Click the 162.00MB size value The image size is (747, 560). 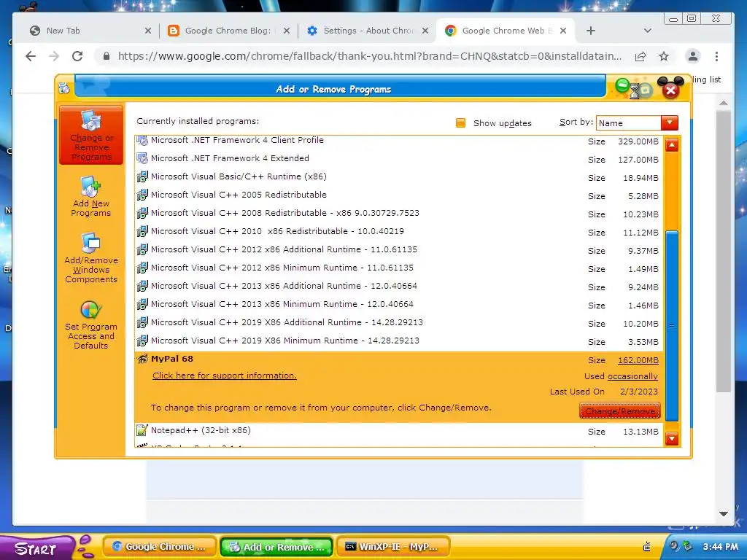638,360
